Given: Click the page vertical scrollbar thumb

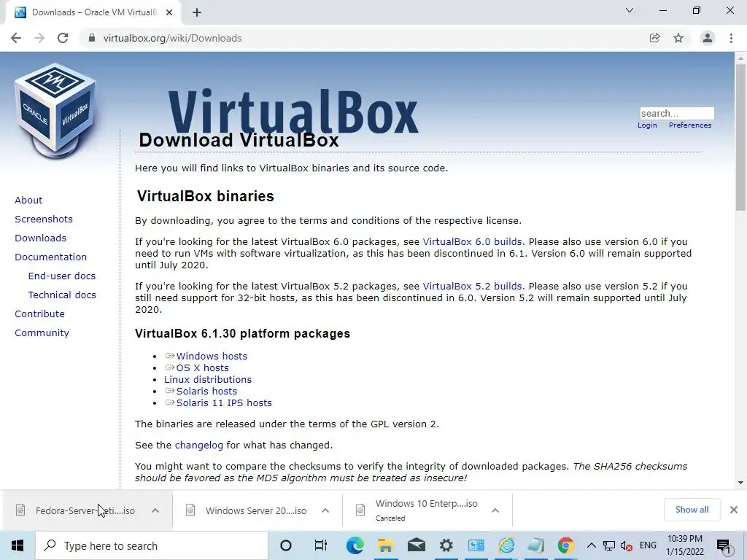Looking at the screenshot, I should click(740, 137).
